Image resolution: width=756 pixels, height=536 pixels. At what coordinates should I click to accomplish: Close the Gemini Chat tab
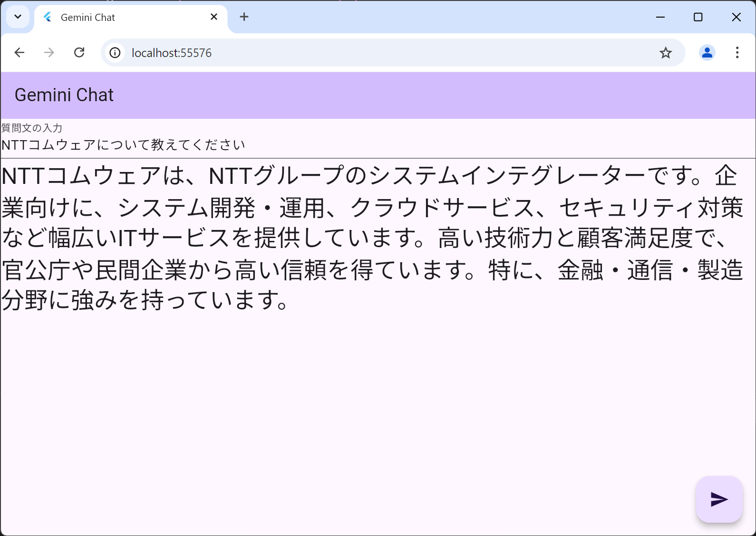(214, 17)
